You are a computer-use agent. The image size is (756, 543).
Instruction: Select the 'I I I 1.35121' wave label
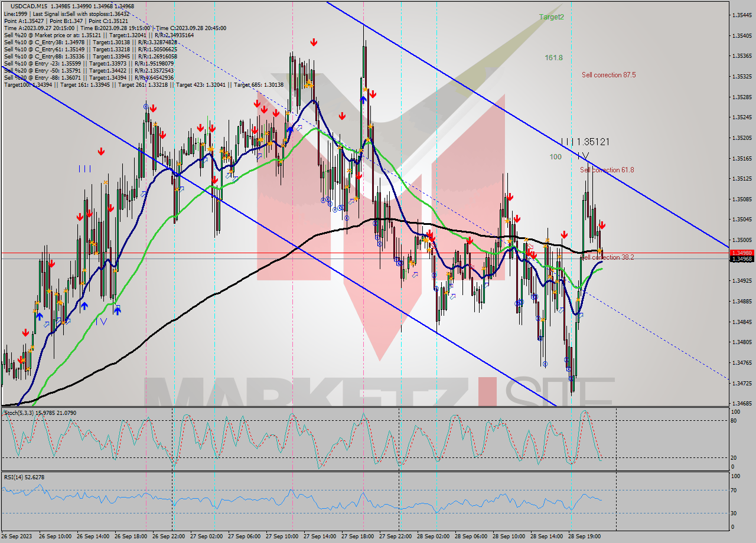click(x=585, y=142)
